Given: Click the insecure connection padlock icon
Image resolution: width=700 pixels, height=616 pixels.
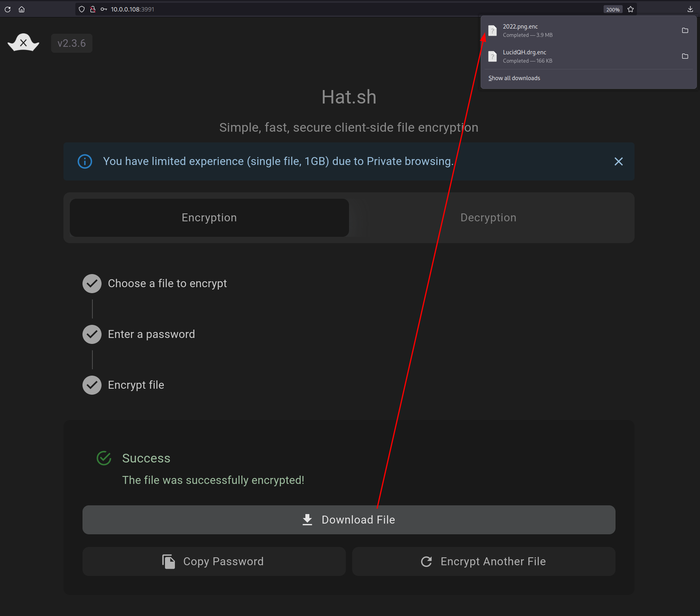Looking at the screenshot, I should [x=93, y=9].
